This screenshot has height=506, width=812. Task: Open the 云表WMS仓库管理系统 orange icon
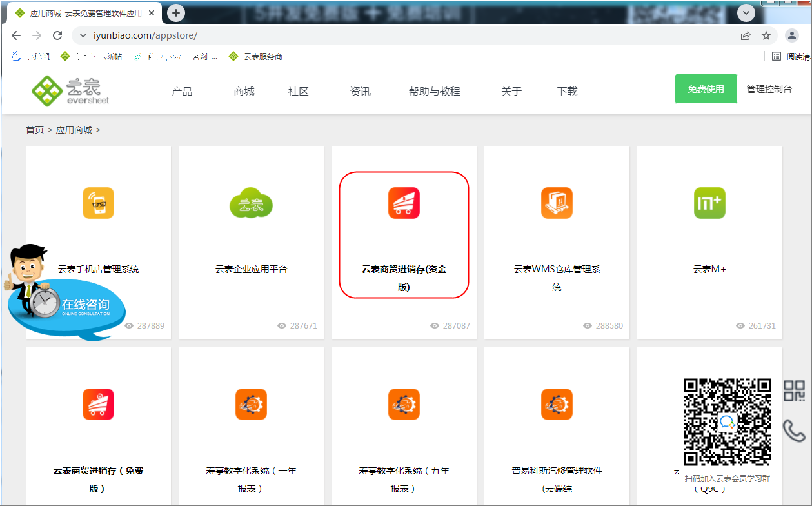tap(557, 203)
